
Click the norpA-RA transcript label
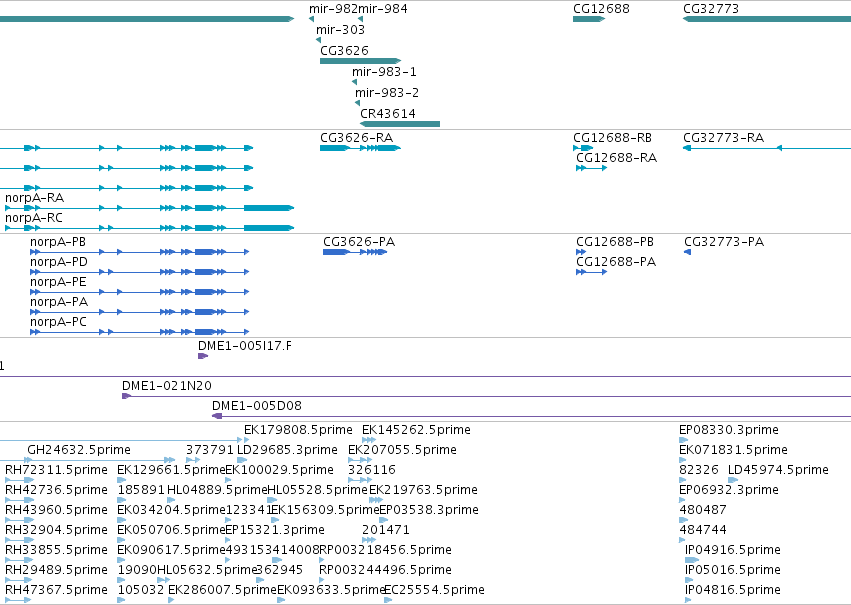35,198
